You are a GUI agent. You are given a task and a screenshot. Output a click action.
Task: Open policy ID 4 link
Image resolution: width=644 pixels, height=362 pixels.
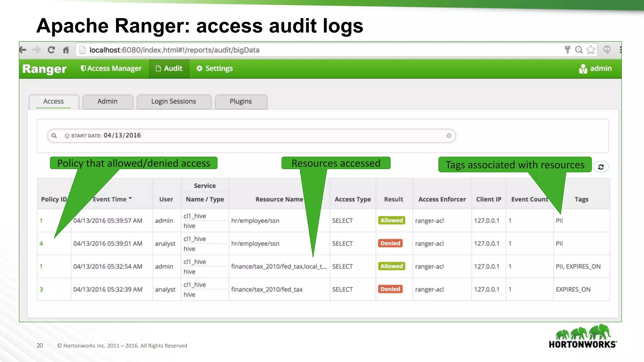point(41,244)
